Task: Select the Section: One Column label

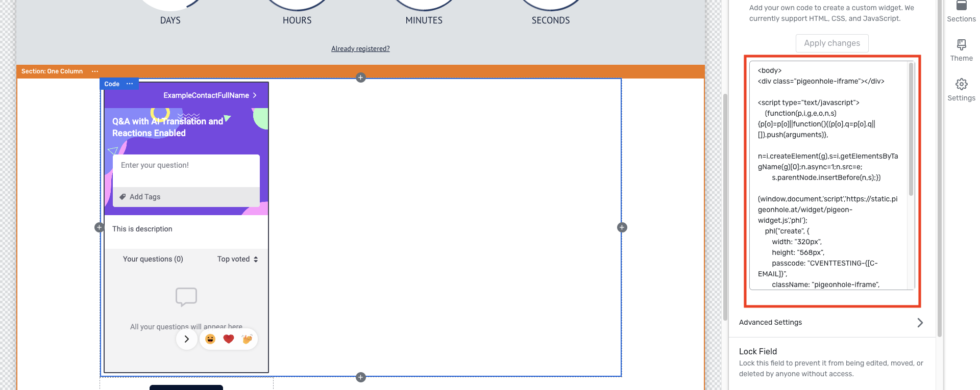Action: coord(52,71)
